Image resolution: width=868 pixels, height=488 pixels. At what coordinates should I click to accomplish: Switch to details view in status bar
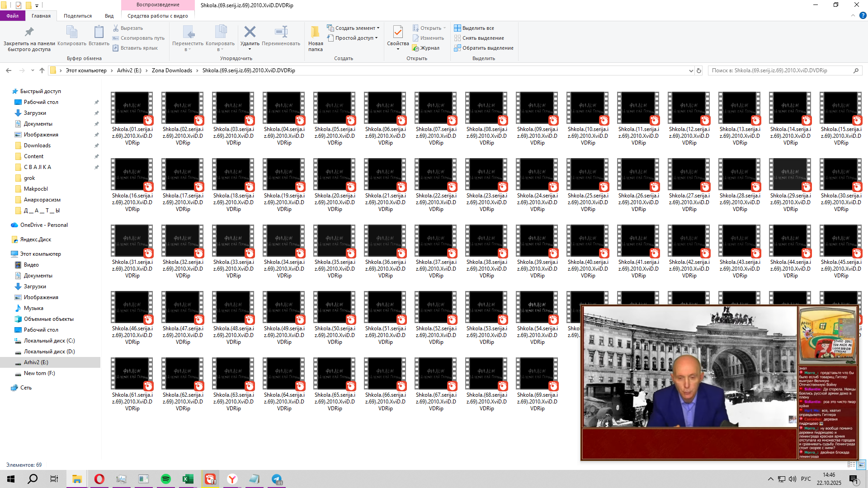(x=851, y=465)
